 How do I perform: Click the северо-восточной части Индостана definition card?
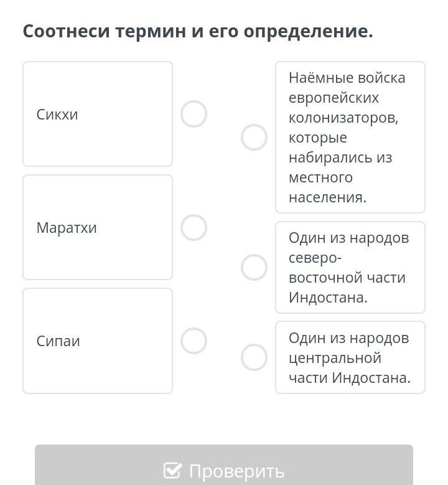[350, 267]
